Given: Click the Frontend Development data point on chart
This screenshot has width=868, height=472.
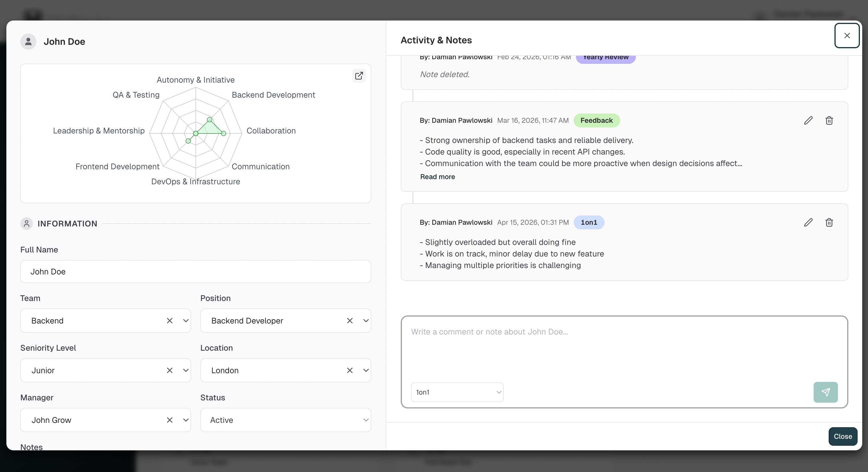Looking at the screenshot, I should click(188, 141).
